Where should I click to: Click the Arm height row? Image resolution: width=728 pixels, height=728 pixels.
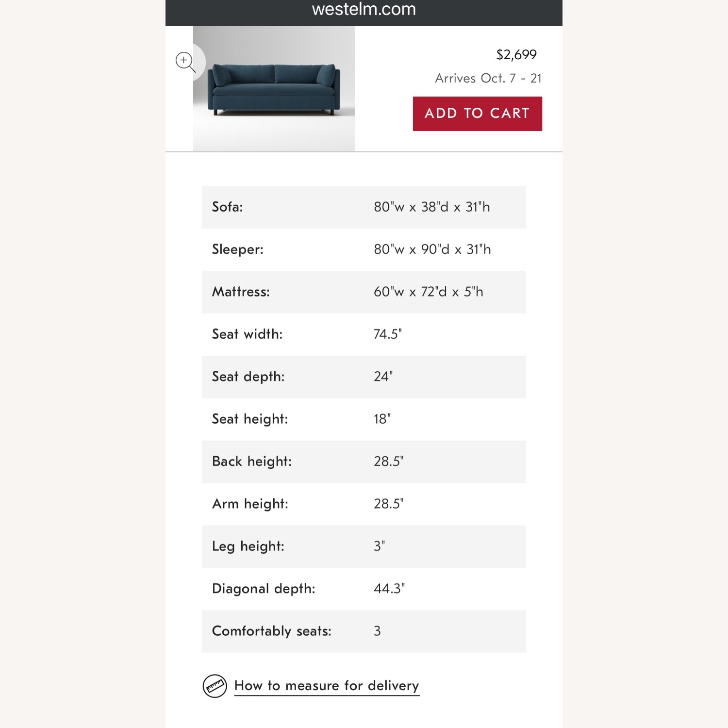[x=364, y=504]
